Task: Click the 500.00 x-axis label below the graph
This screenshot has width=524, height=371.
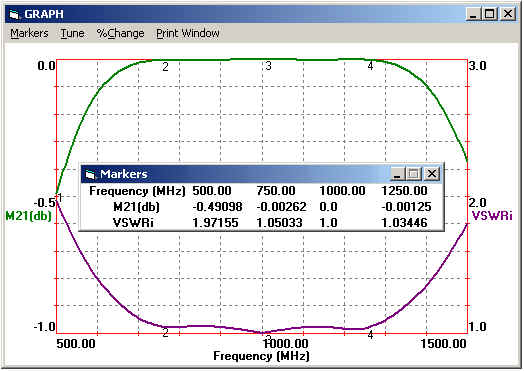Action: [x=76, y=344]
